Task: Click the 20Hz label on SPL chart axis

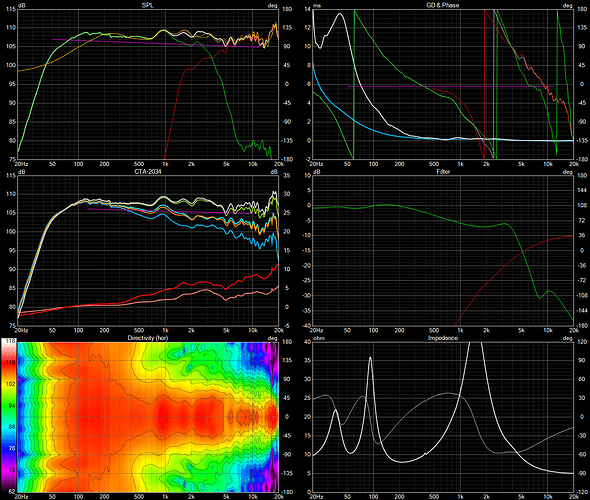Action: tap(21, 164)
